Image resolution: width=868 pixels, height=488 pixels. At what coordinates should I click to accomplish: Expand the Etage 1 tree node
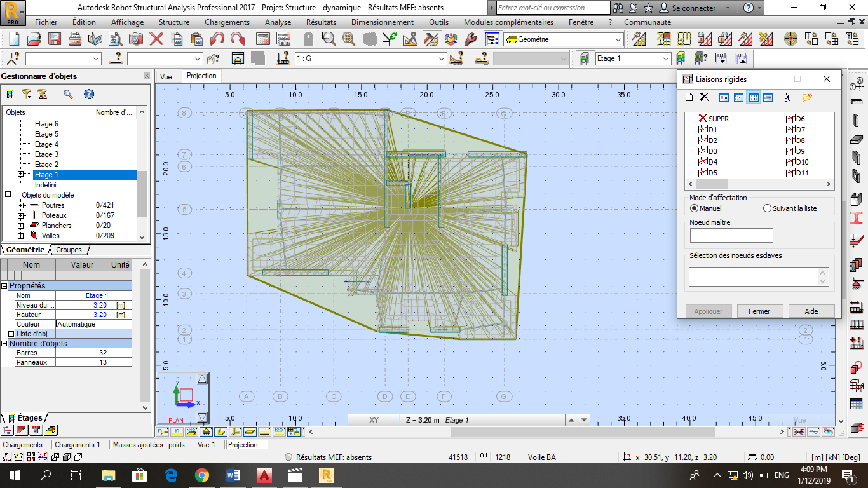[21, 175]
